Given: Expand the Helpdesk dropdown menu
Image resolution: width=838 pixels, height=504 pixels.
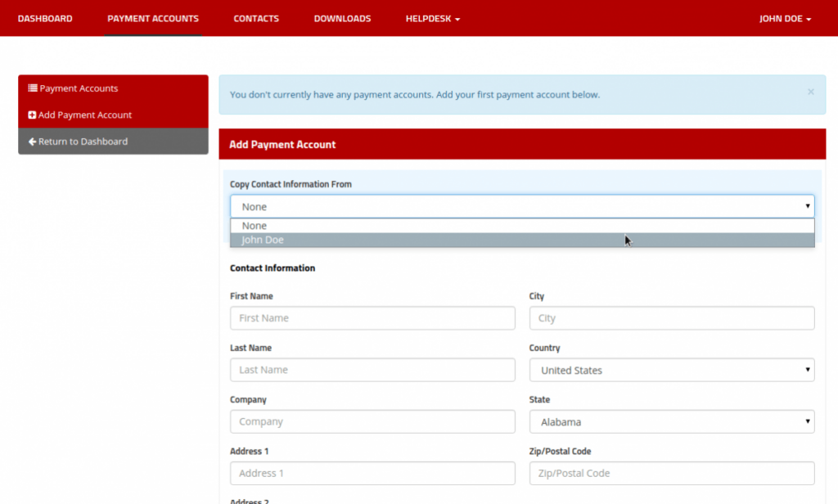Looking at the screenshot, I should pyautogui.click(x=432, y=19).
